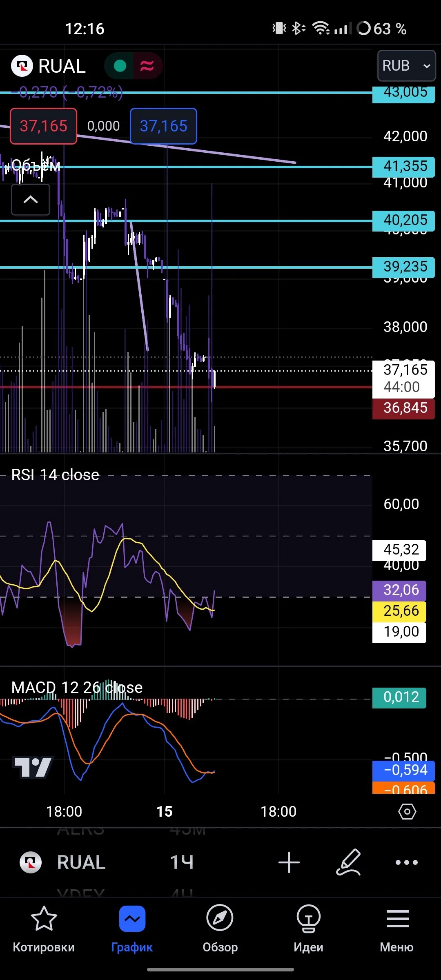This screenshot has height=980, width=441.
Task: Change the 1Ч timeframe interval
Action: tap(181, 862)
